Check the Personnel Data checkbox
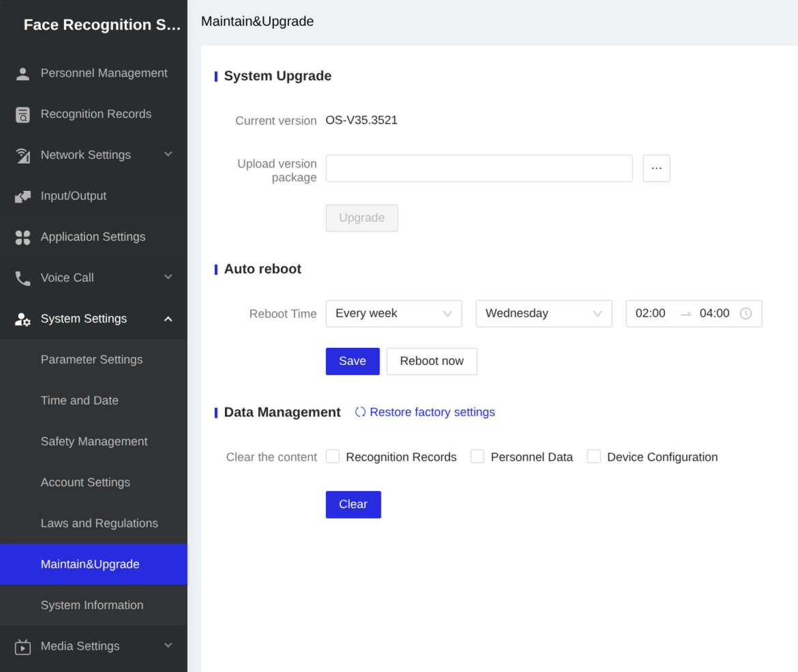 point(477,456)
